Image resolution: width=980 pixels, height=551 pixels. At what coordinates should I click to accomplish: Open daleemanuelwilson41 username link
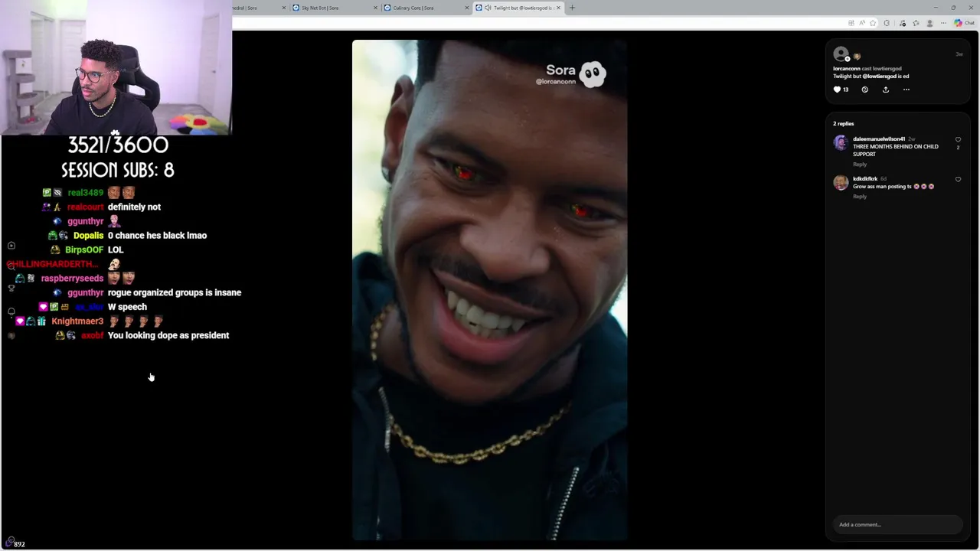[879, 139]
